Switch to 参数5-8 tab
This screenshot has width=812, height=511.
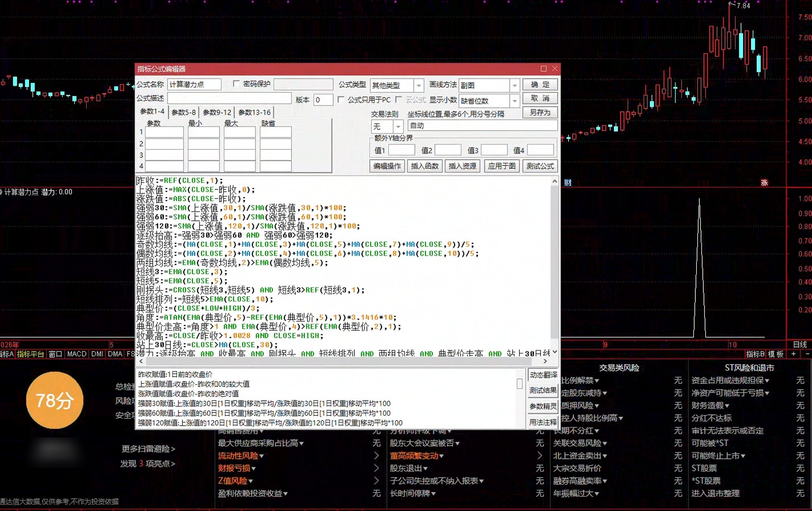click(183, 112)
